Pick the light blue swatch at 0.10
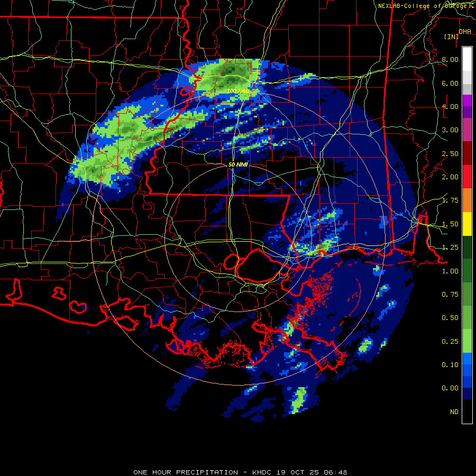Screen dimensions: 476x476 tap(467, 359)
